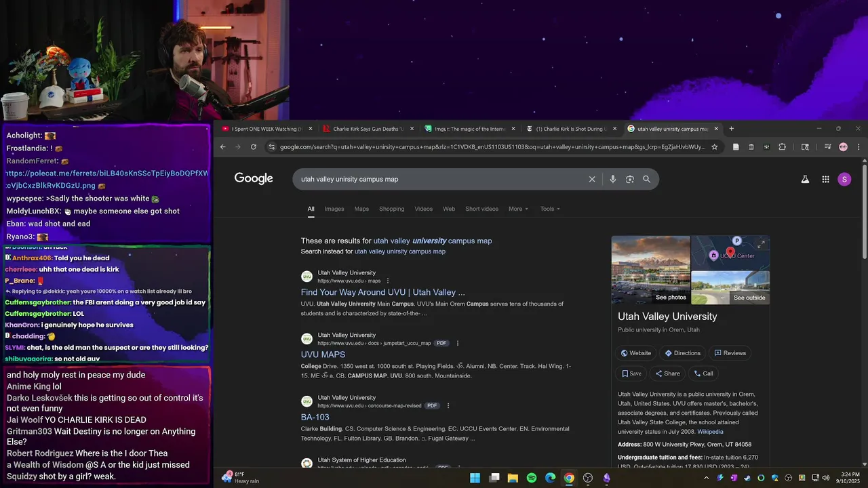Open the polecat.me ferrets link in chat

coord(108,180)
